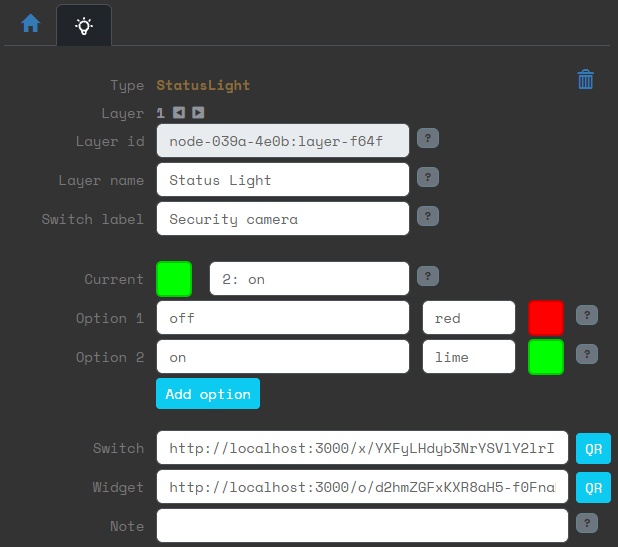Open the Current state dropdown

309,279
